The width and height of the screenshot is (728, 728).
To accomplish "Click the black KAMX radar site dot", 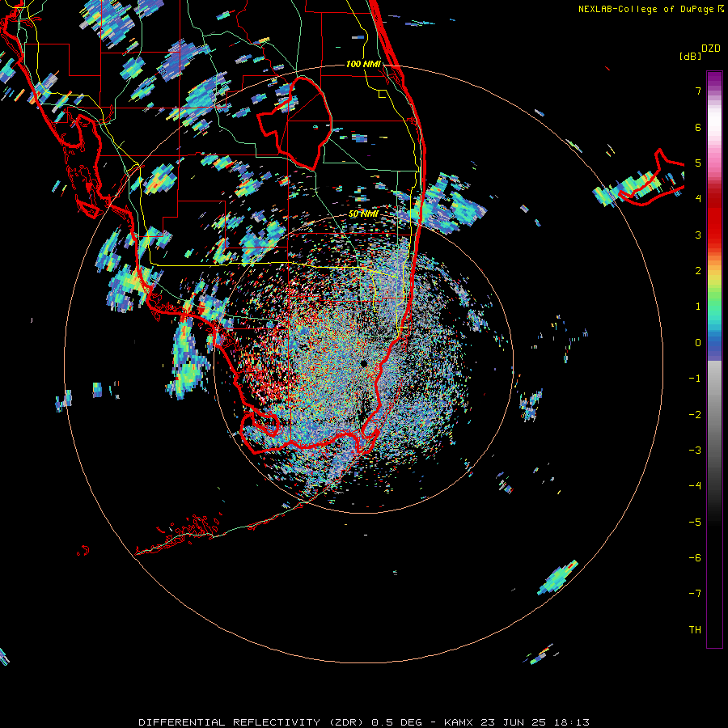I will tap(363, 363).
